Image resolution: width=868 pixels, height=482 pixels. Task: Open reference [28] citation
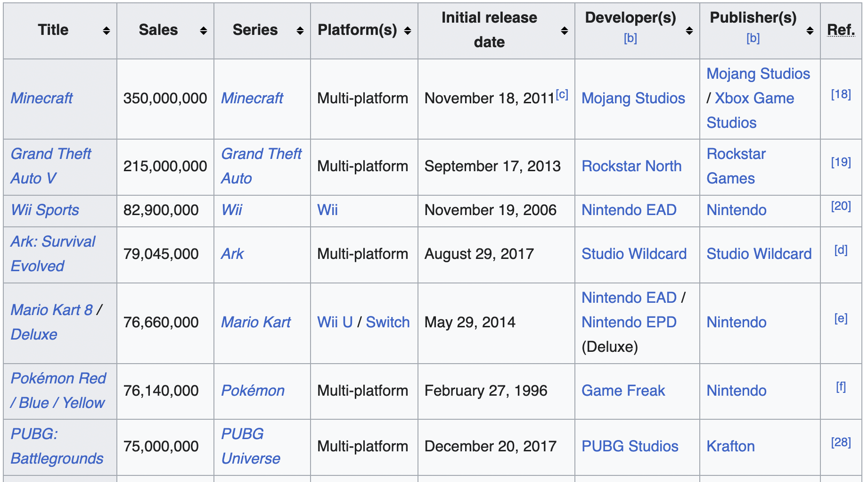click(x=841, y=442)
